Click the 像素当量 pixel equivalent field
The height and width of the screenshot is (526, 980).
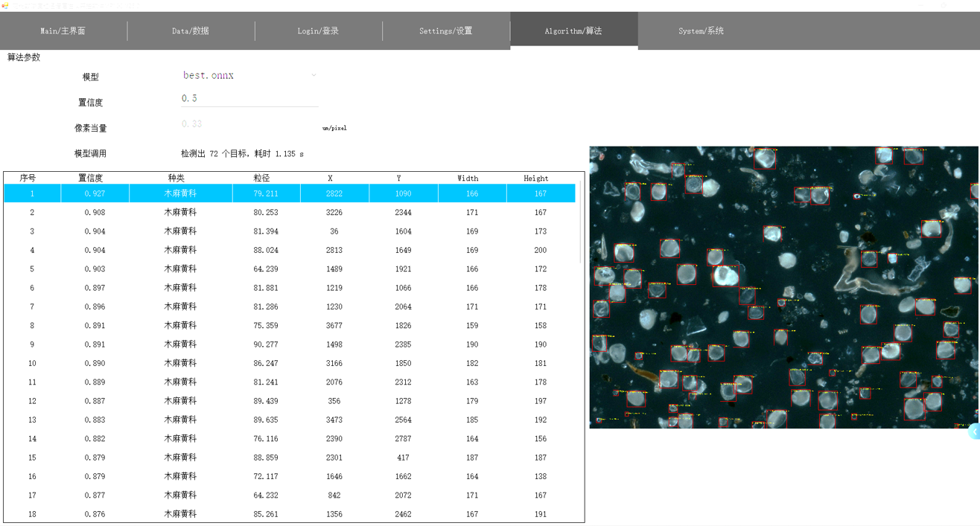(249, 124)
